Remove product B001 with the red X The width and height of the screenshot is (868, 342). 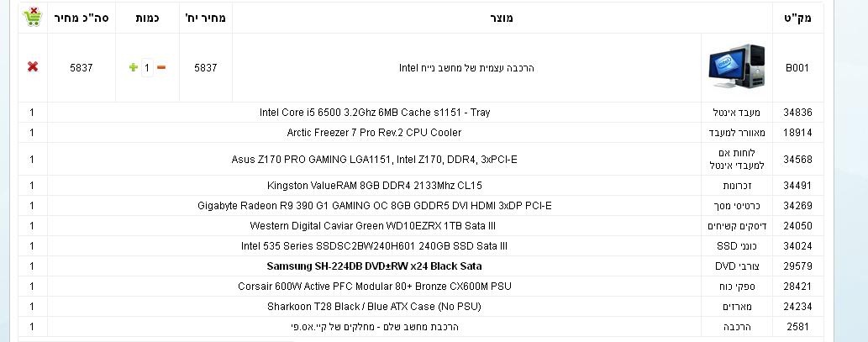tap(33, 67)
